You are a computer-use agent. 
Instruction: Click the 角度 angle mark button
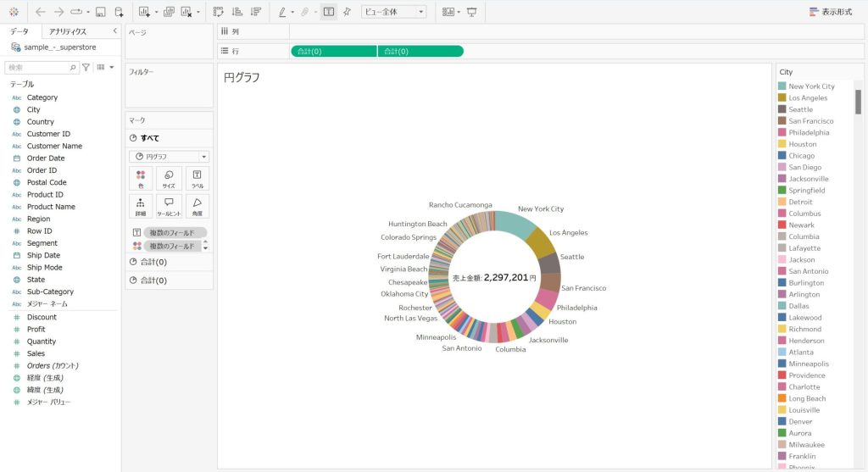[197, 206]
